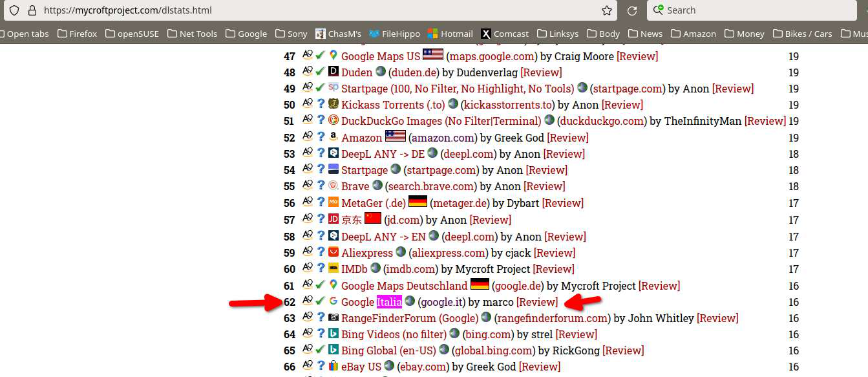
Task: Open the tracking protection shield icon
Action: 14,10
